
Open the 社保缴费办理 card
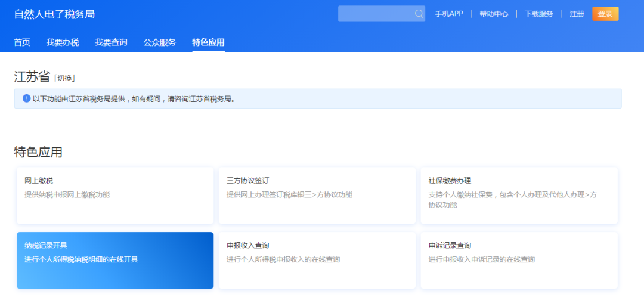519,196
